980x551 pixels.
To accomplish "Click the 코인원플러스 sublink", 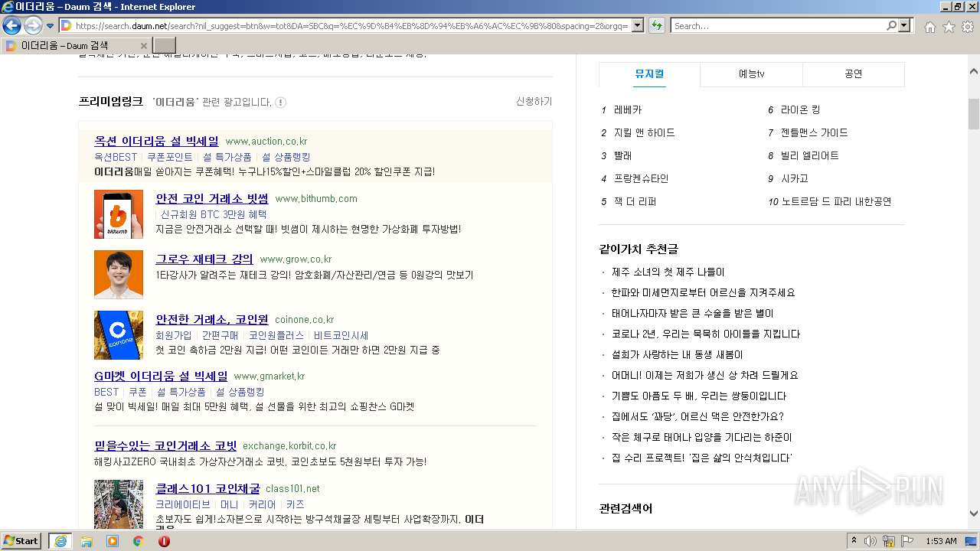I will tap(276, 335).
